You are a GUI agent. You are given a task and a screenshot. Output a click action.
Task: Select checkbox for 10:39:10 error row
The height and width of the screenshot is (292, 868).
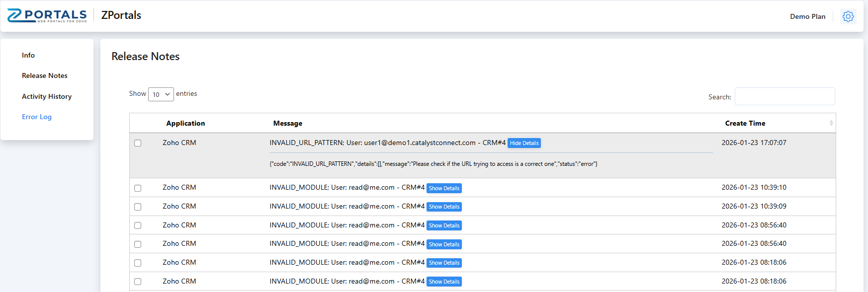coord(138,188)
